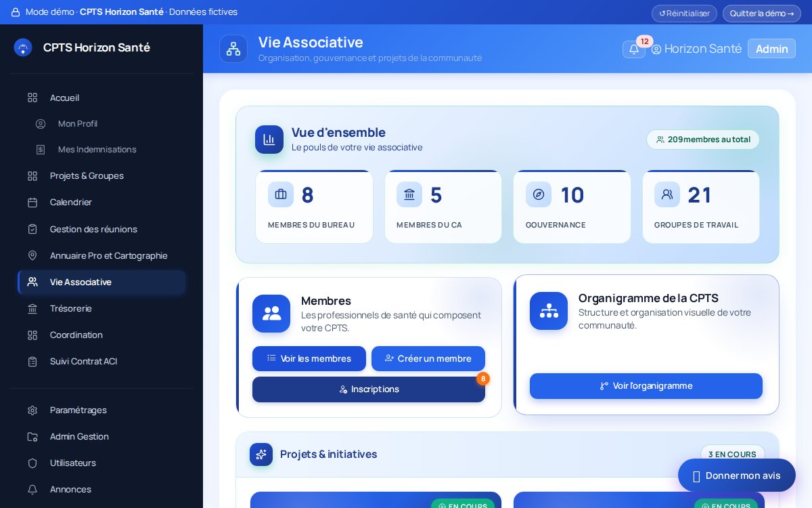Click the Accueil sidebar grid icon
This screenshot has height=508, width=812.
(x=32, y=98)
